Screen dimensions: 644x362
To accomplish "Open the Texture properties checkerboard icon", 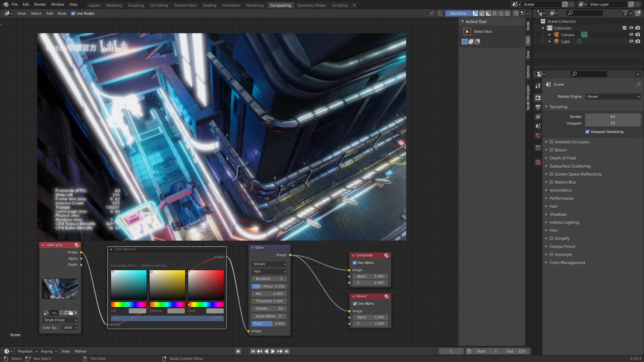I will (538, 162).
